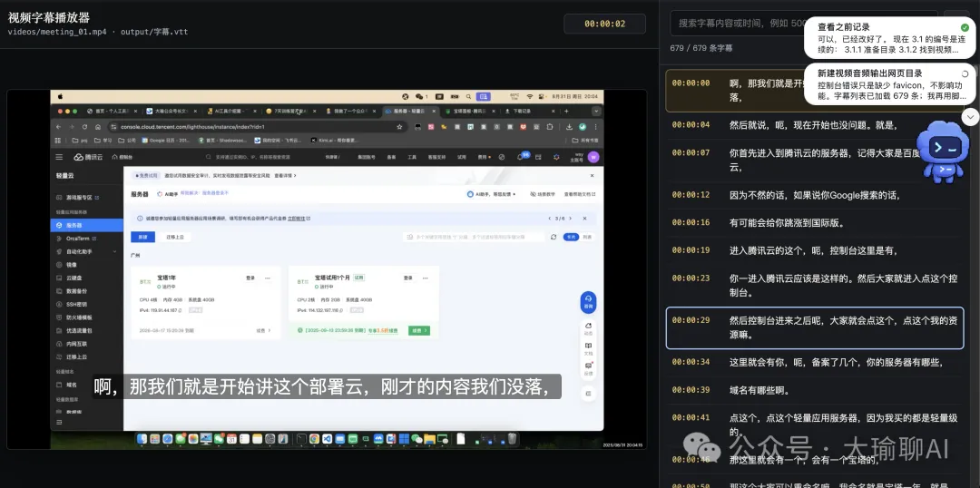
Task: Click the blue terminal robot mascot
Action: [944, 151]
